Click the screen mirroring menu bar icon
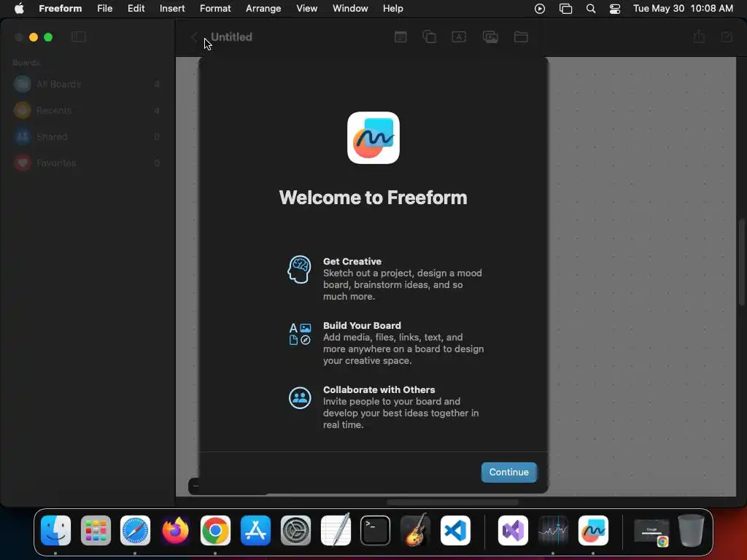This screenshot has height=560, width=747. 565,9
